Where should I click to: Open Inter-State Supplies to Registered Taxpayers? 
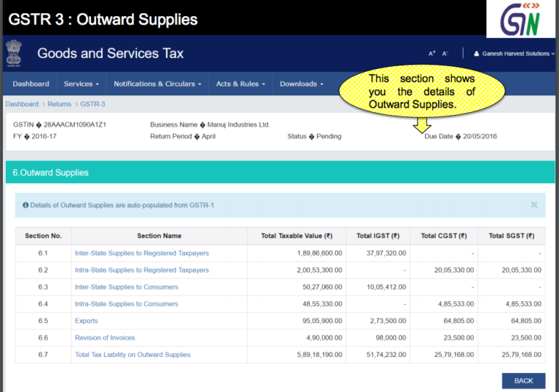coord(141,253)
